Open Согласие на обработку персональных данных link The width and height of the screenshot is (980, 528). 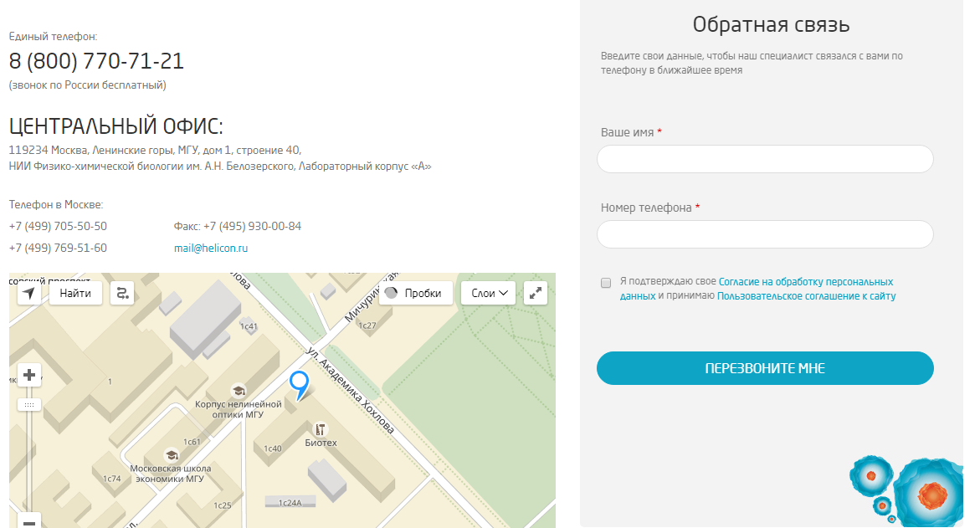[757, 289]
